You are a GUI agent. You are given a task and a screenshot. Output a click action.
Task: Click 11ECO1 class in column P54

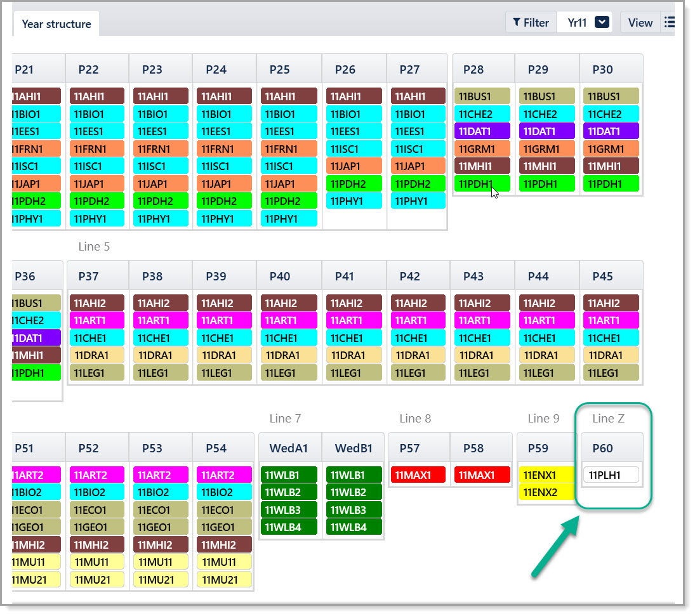point(224,510)
